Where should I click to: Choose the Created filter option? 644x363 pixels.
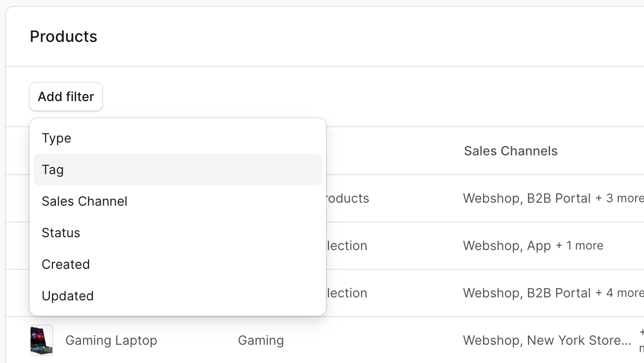point(66,264)
